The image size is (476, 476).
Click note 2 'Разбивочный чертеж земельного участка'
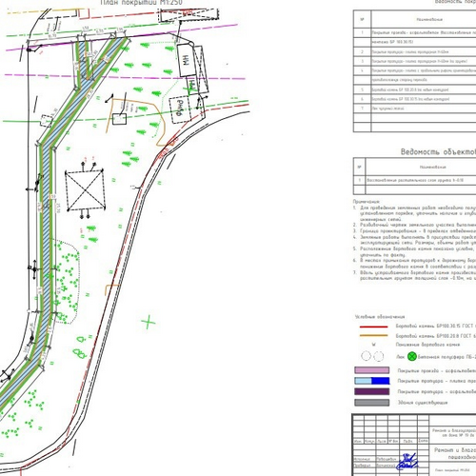pyautogui.click(x=418, y=225)
